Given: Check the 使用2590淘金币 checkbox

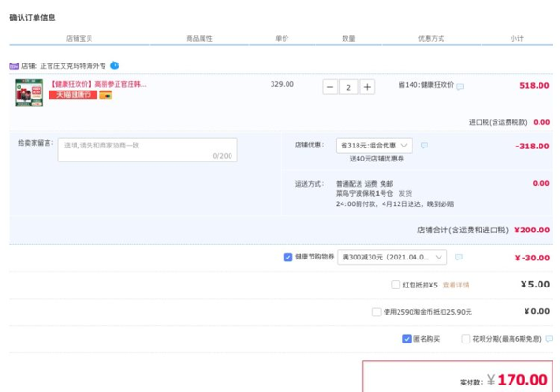Looking at the screenshot, I should tap(377, 312).
